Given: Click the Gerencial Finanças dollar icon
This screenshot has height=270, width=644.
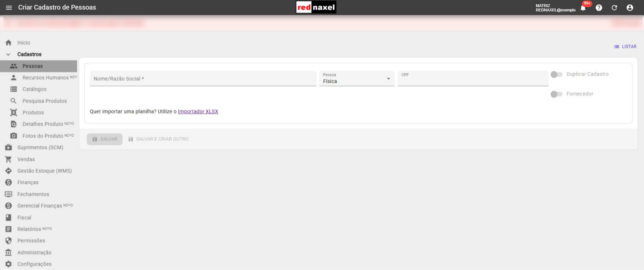Looking at the screenshot, I should (8, 206).
